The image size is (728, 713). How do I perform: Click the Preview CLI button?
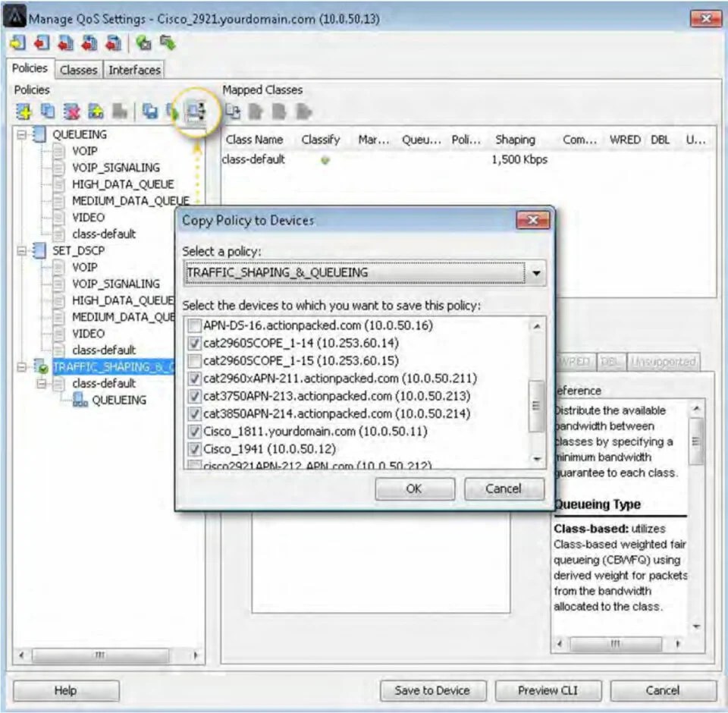point(548,690)
